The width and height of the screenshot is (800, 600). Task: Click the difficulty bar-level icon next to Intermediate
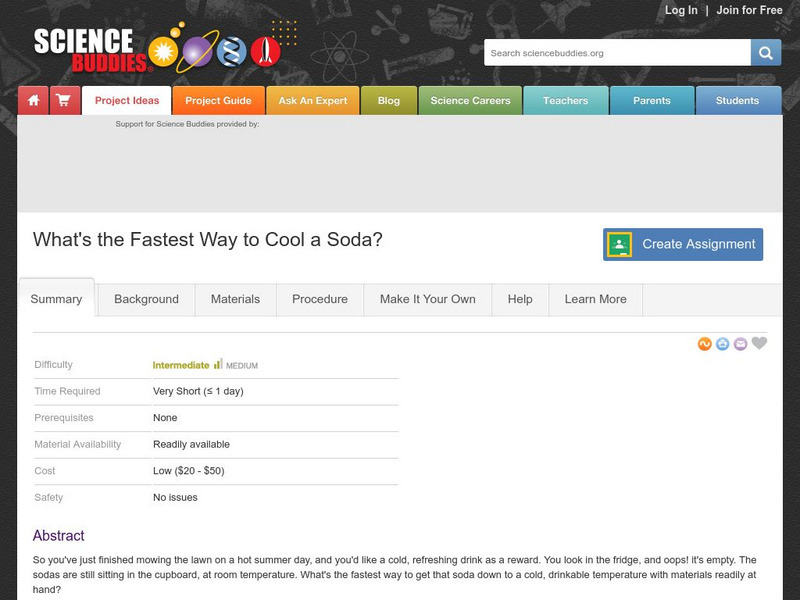[x=218, y=364]
